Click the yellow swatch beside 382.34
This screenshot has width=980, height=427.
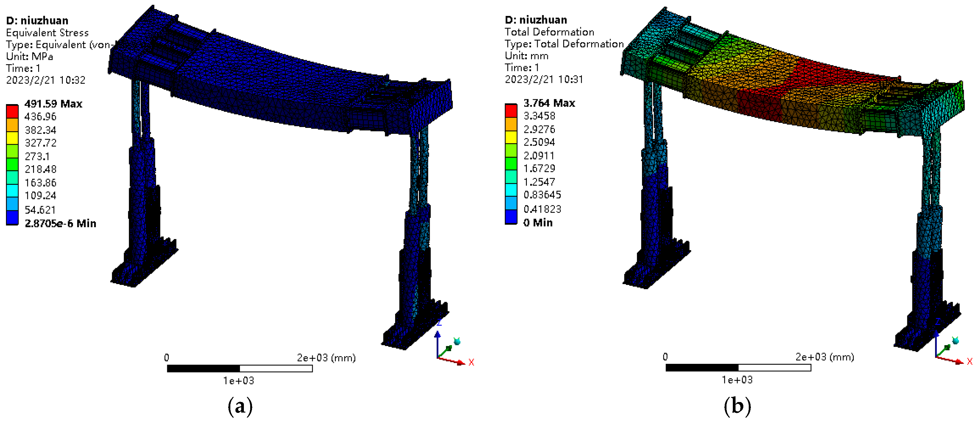point(12,138)
